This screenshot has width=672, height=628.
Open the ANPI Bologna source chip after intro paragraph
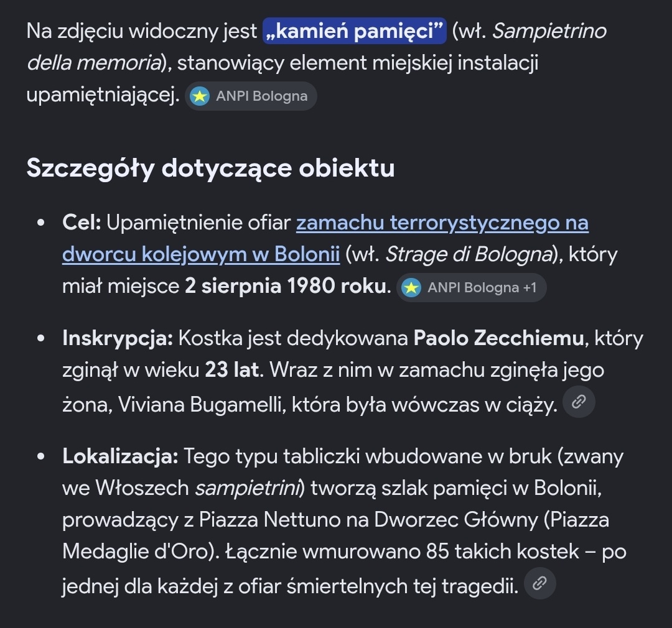coord(251,96)
